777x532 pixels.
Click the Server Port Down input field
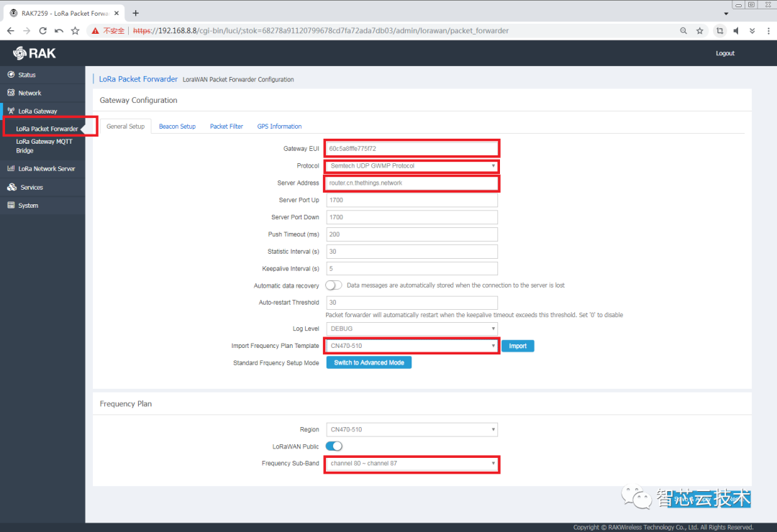click(x=412, y=217)
